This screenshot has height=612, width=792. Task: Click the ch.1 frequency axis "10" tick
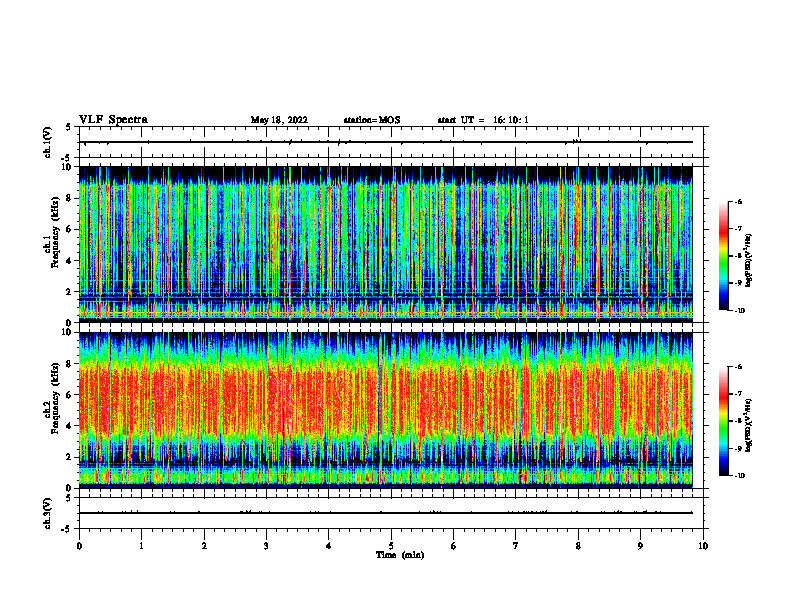pos(69,167)
